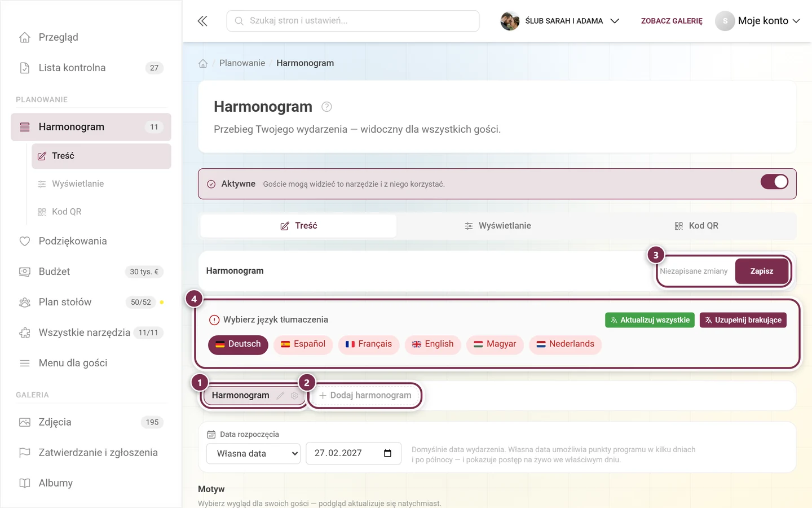Switch to the Kod QR tab
This screenshot has width=812, height=508.
[696, 226]
